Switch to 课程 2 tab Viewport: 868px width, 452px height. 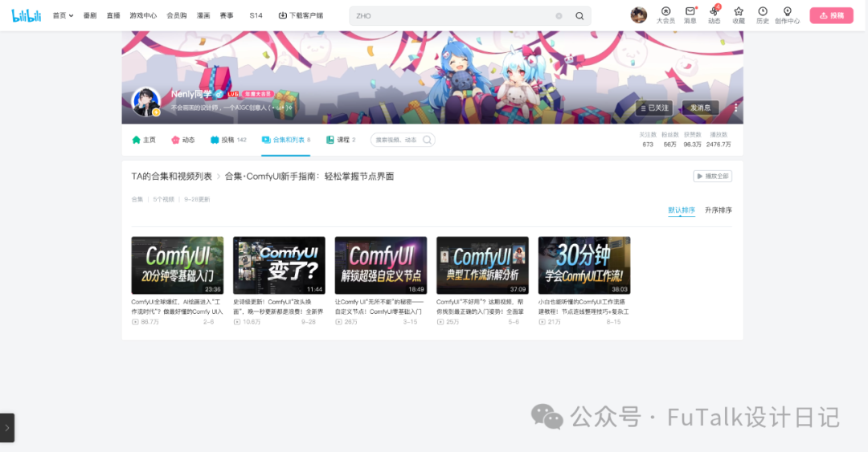[x=341, y=140]
